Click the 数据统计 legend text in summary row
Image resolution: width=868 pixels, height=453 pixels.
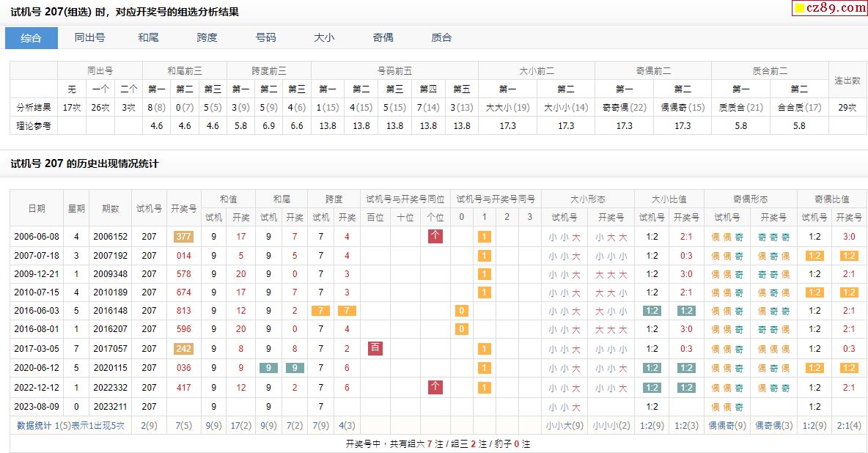(x=71, y=425)
